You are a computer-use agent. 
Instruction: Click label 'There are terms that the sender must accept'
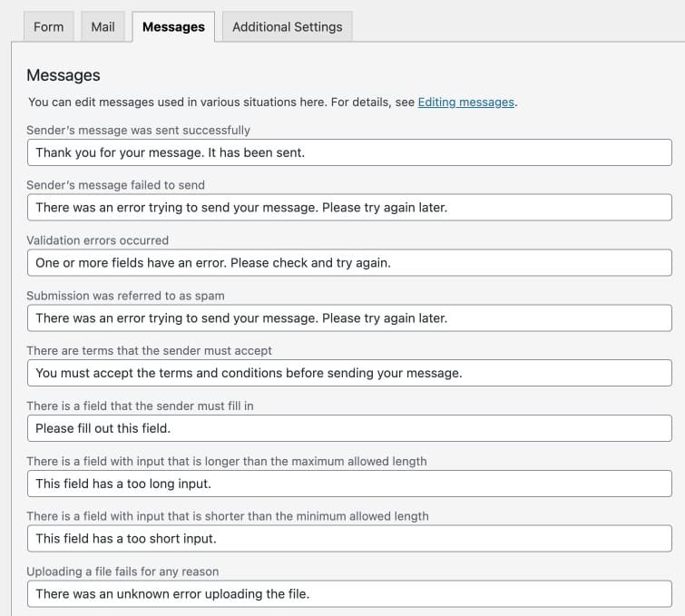click(x=149, y=351)
